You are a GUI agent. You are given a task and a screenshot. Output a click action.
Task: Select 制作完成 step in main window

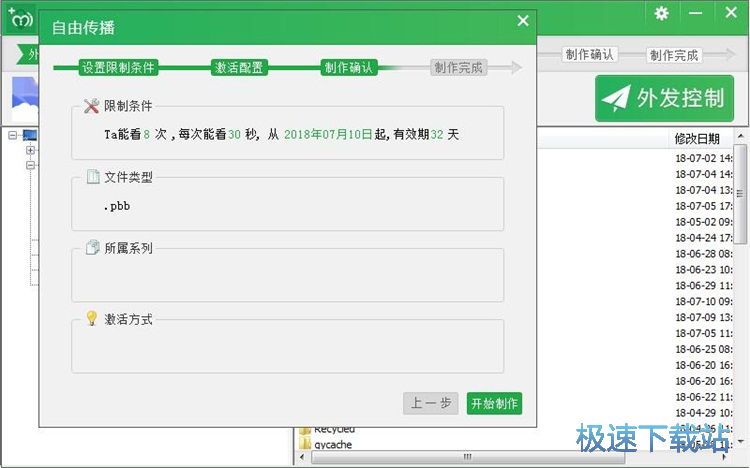[x=674, y=55]
